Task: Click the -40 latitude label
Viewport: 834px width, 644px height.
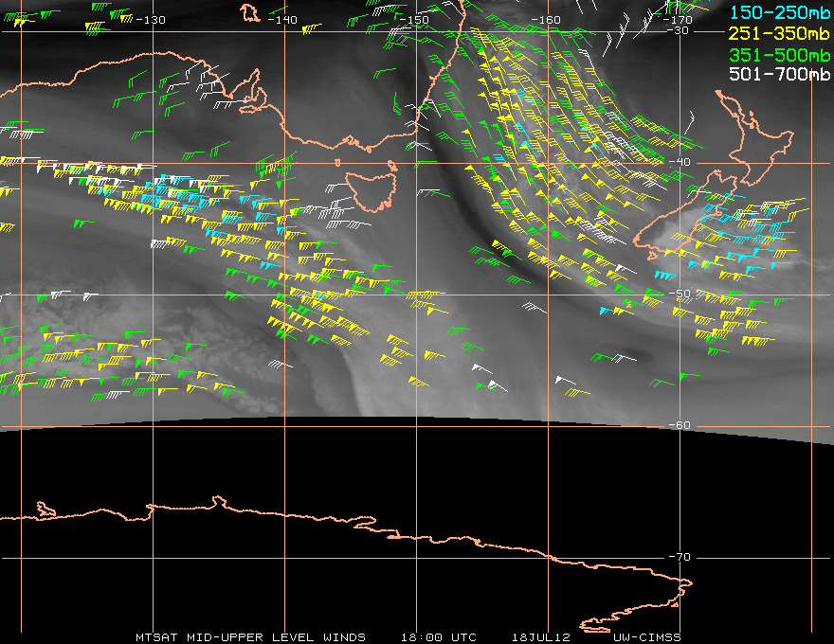Action: coord(680,162)
